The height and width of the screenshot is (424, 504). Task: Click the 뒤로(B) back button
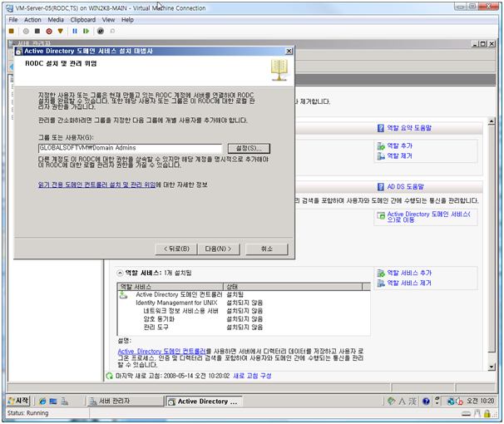(x=176, y=249)
